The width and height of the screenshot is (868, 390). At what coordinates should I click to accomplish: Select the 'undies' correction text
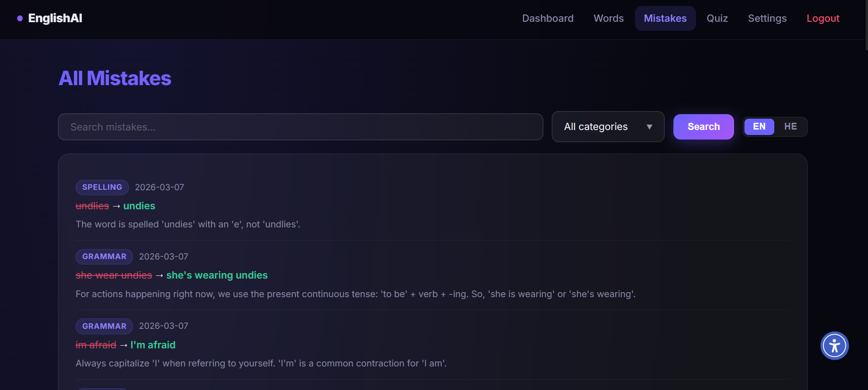(x=139, y=206)
